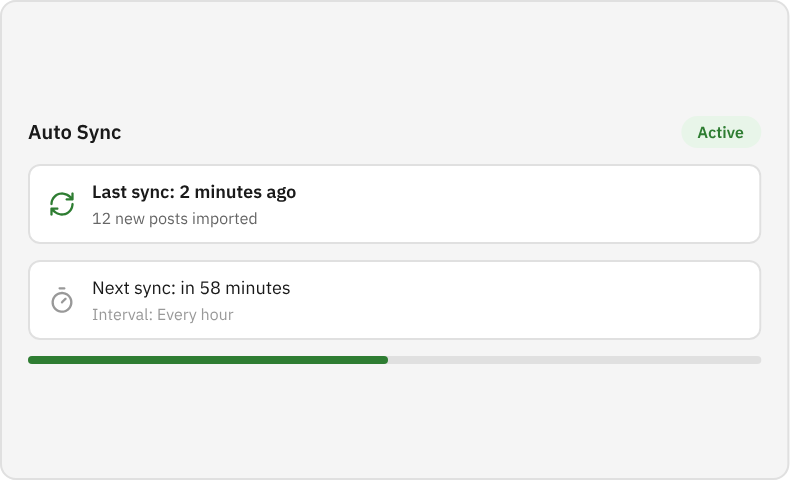Click the green filled progress bar section
The height and width of the screenshot is (480, 790).
[x=208, y=359]
